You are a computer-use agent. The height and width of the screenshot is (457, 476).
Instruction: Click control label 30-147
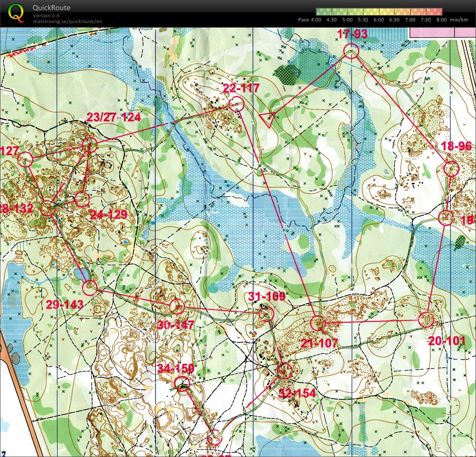point(175,325)
